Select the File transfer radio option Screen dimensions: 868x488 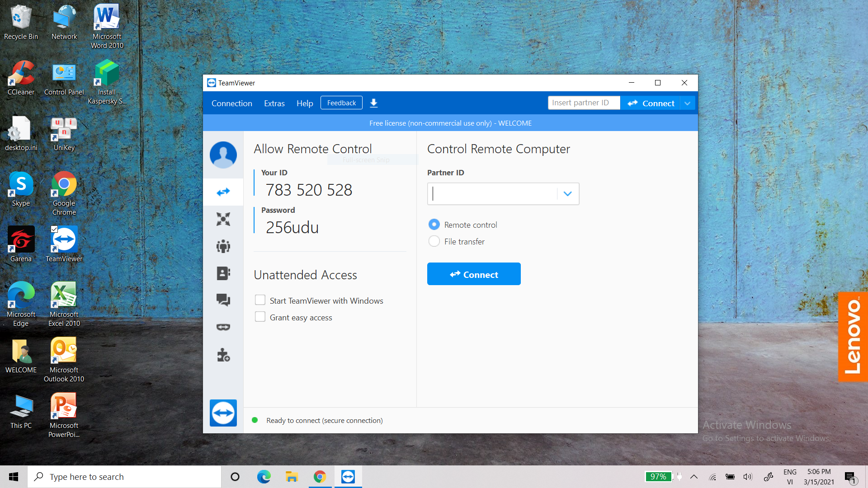(434, 241)
